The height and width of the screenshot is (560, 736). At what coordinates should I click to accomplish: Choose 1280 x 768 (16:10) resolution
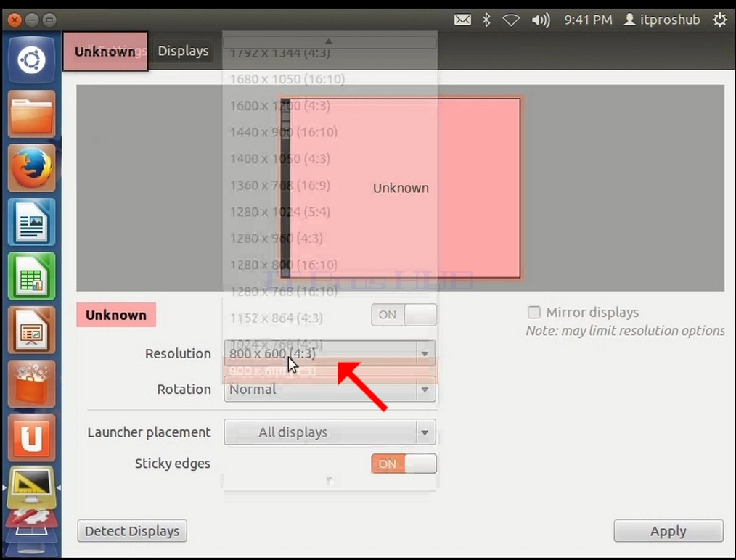(330, 292)
